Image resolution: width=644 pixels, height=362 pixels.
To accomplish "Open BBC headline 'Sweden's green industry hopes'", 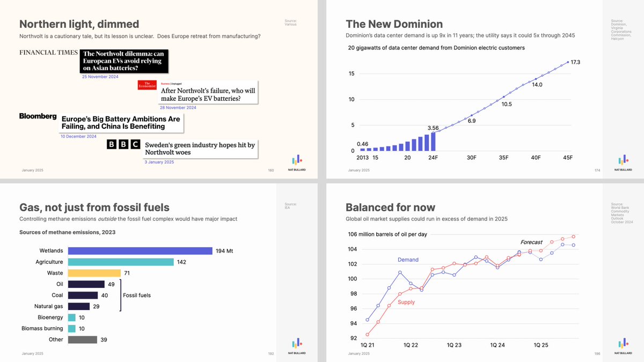I will point(201,149).
